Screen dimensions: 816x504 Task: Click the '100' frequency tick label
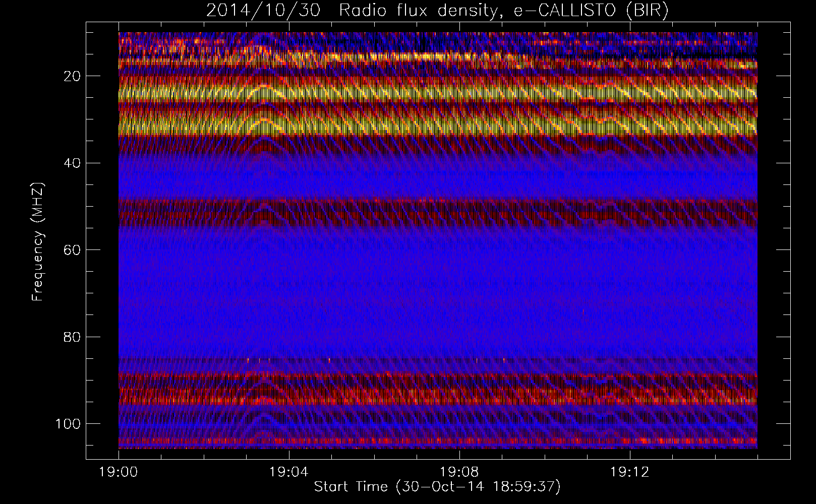68,423
